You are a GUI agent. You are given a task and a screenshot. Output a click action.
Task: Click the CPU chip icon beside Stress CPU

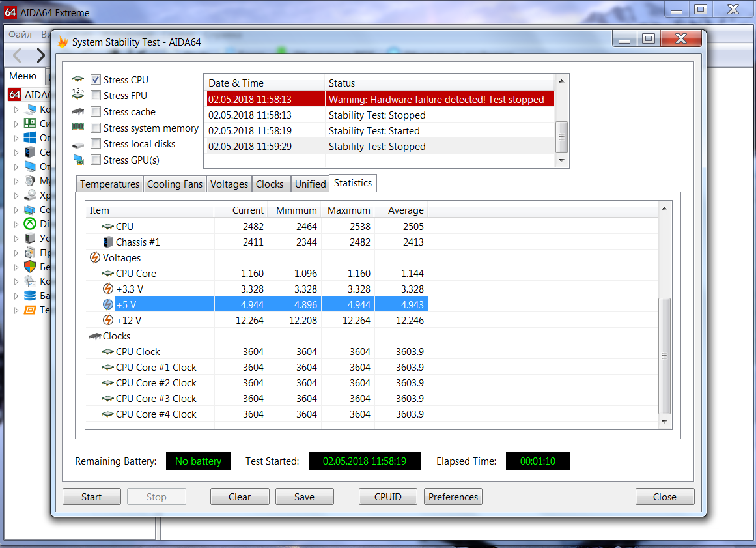click(77, 79)
